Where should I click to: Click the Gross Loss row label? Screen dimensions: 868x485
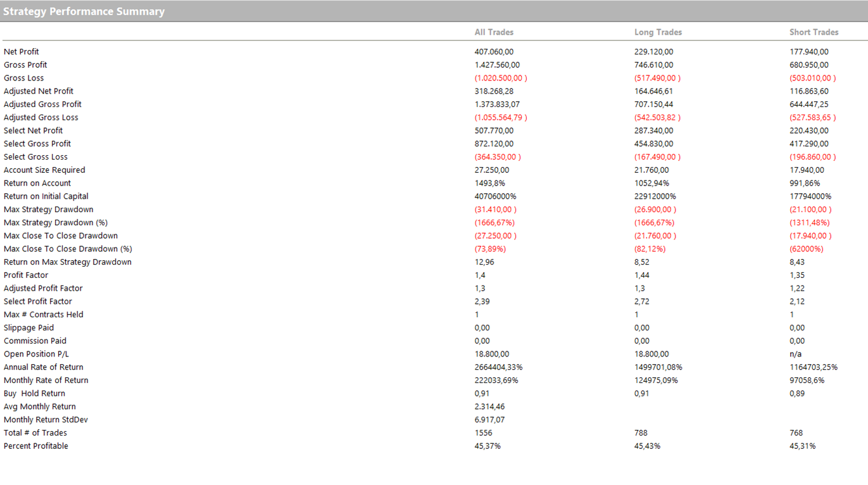23,78
